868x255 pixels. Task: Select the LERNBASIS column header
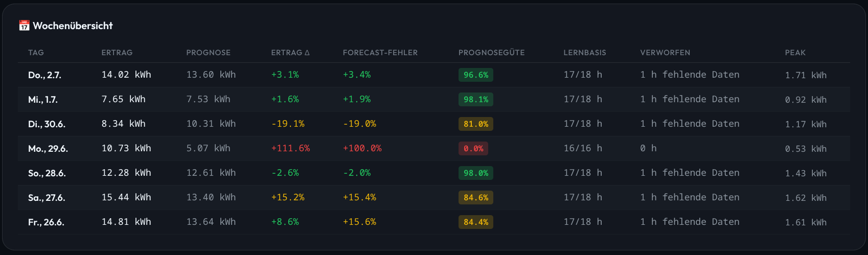coord(584,53)
